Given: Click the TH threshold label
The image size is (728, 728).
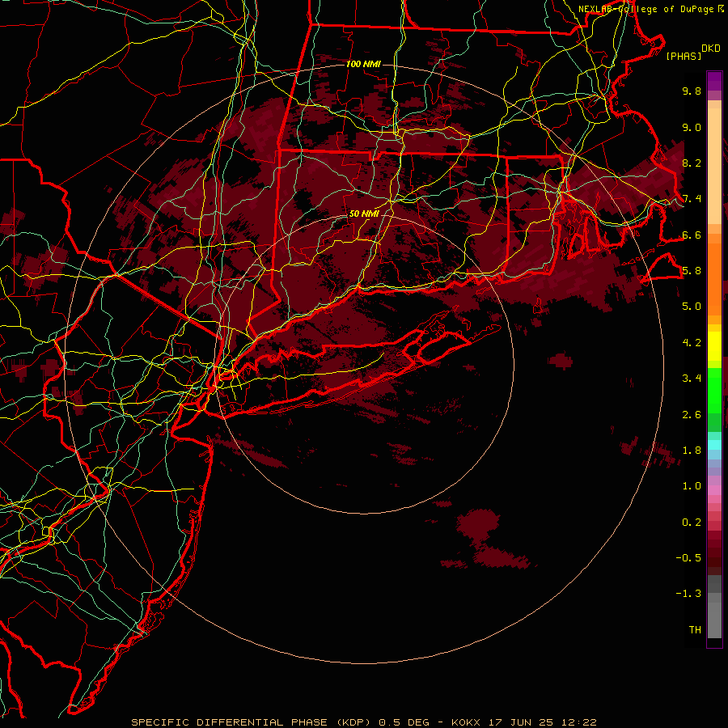Looking at the screenshot, I should [695, 630].
